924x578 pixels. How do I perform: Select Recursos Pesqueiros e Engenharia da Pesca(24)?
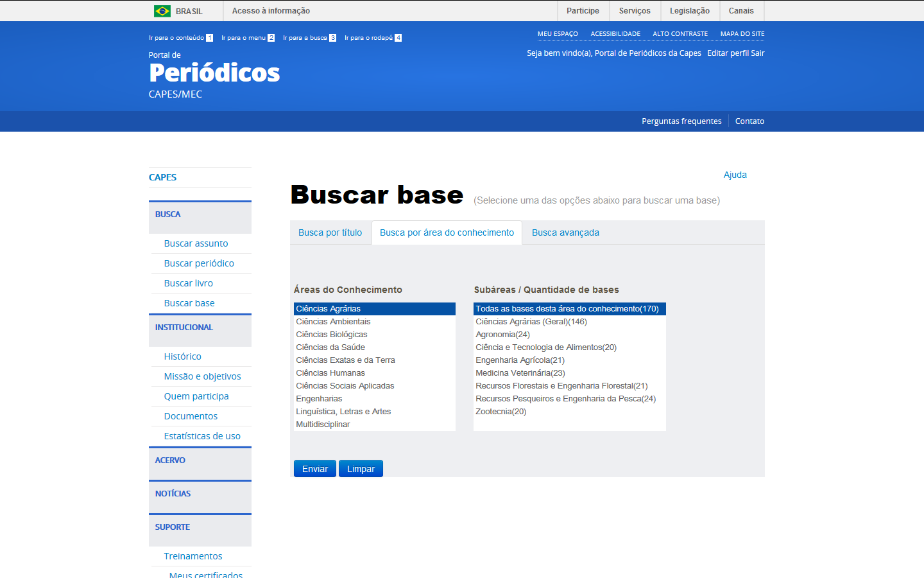(570, 399)
